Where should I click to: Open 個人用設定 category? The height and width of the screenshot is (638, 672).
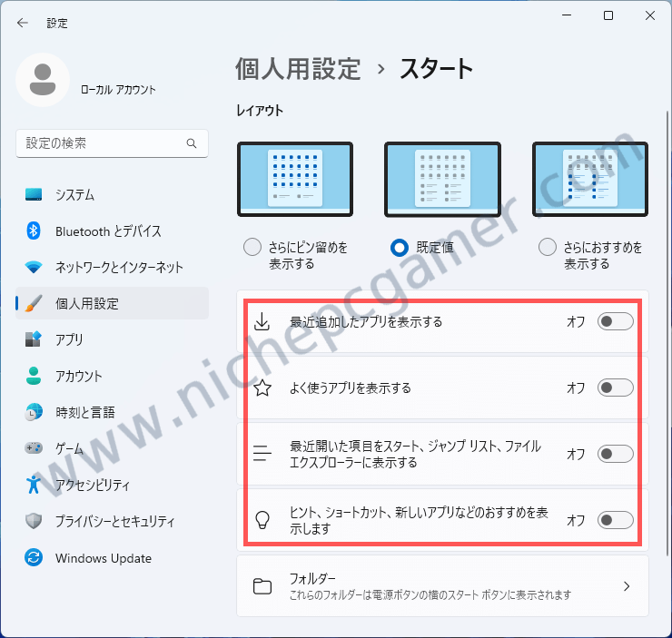[x=112, y=303]
